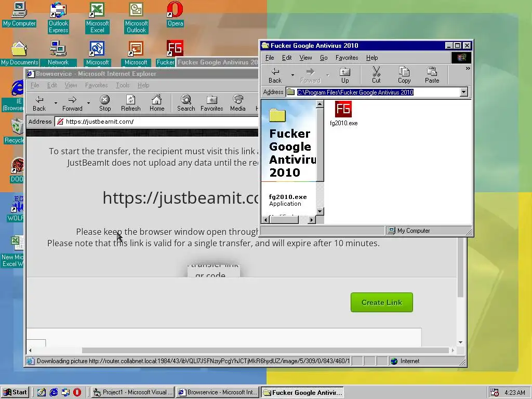Viewport: 532px width, 399px height.
Task: Click Back in the explorer window toolbar
Action: point(275,75)
